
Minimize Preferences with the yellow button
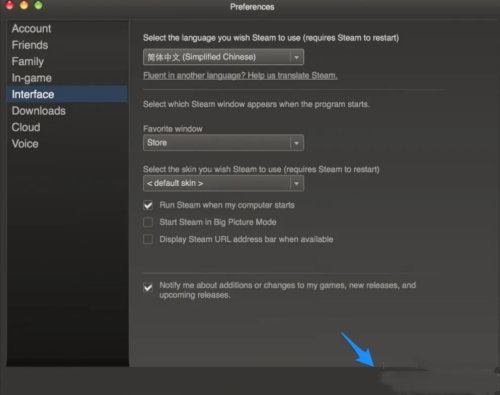24,5
